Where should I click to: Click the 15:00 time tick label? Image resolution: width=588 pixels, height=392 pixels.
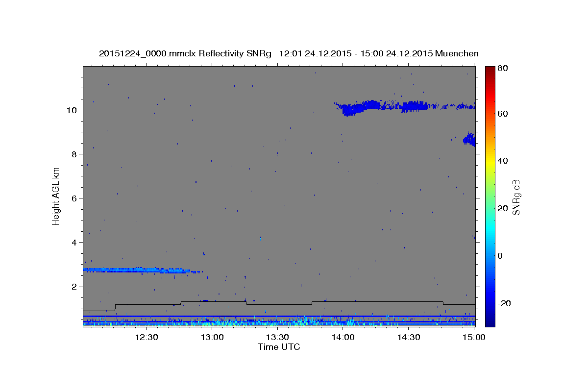coord(474,337)
